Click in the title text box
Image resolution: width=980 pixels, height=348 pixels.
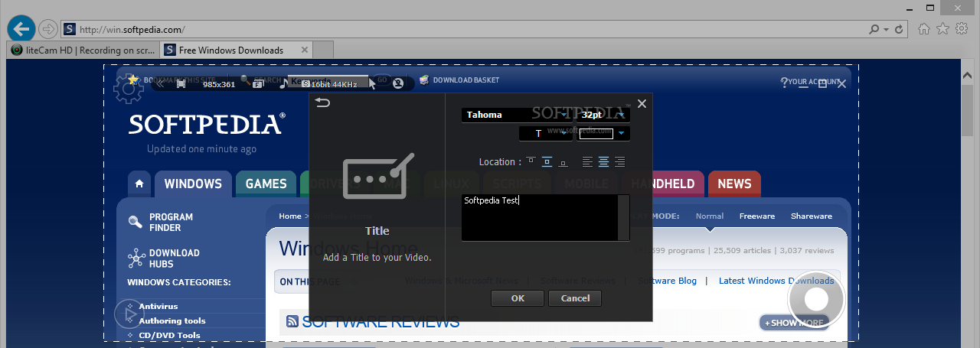(x=540, y=218)
